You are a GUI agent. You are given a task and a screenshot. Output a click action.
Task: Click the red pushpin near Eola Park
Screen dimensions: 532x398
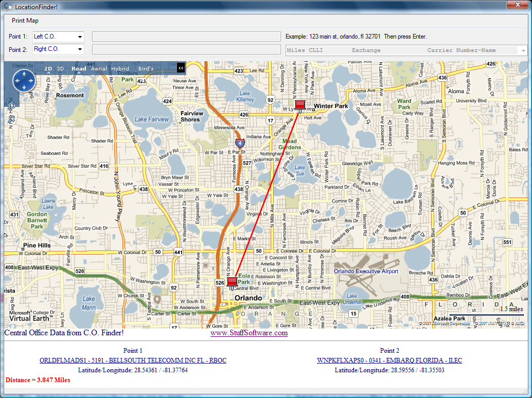click(x=232, y=283)
